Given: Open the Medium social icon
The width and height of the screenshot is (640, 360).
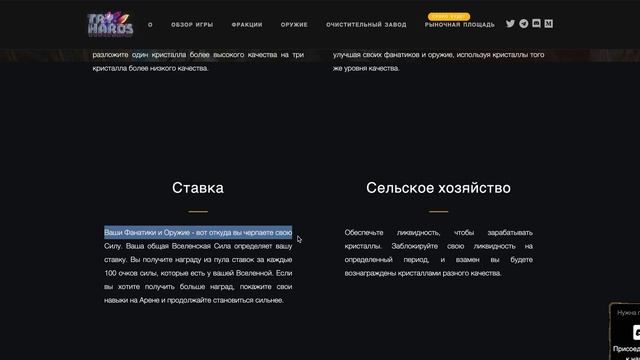Looking at the screenshot, I should [x=549, y=24].
